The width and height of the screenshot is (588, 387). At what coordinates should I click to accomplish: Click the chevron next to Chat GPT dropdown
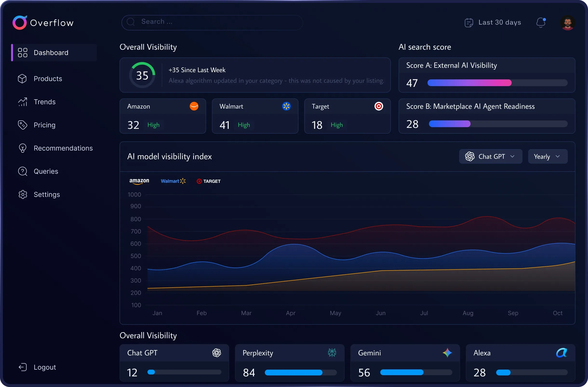[x=512, y=156]
